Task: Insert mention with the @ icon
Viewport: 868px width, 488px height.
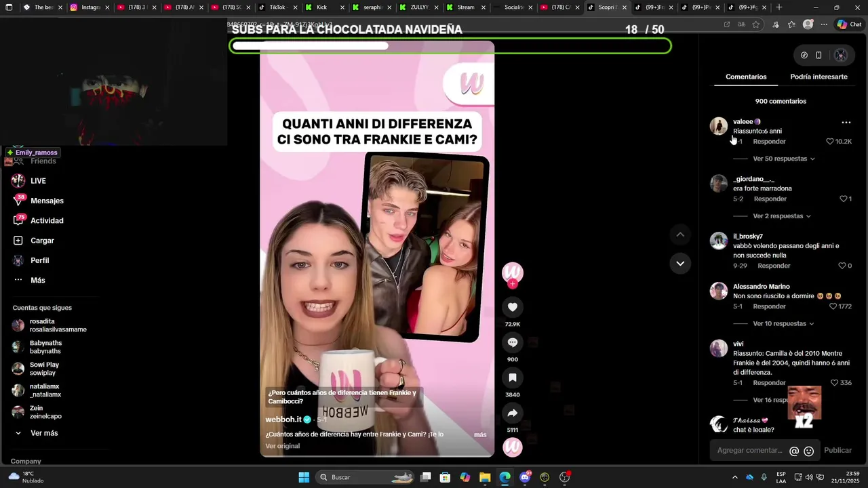Action: tap(794, 451)
